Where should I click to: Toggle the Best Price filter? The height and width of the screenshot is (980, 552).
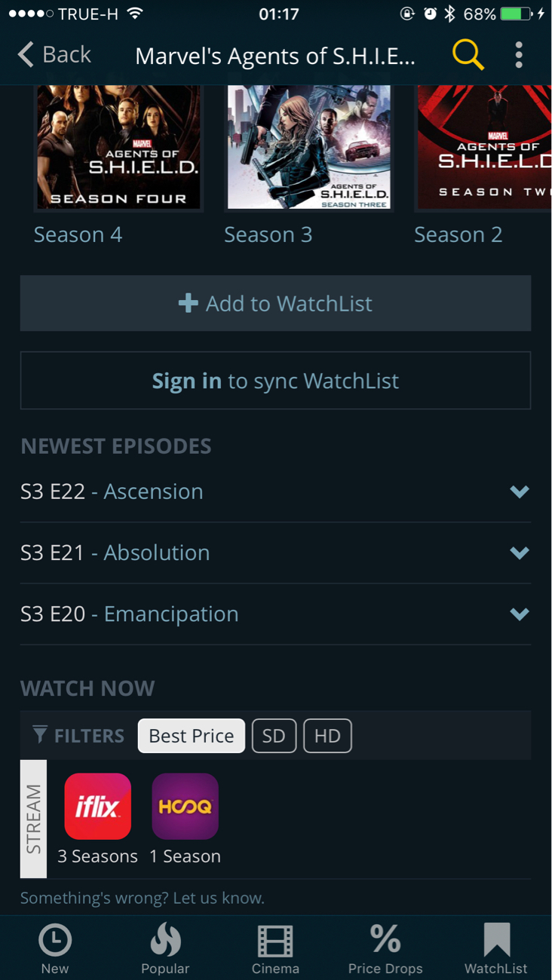coord(192,736)
